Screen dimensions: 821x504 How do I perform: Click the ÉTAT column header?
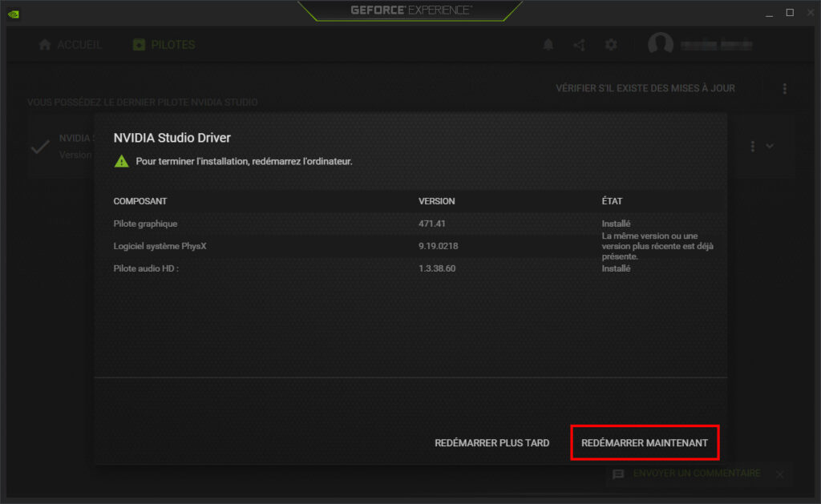[612, 201]
